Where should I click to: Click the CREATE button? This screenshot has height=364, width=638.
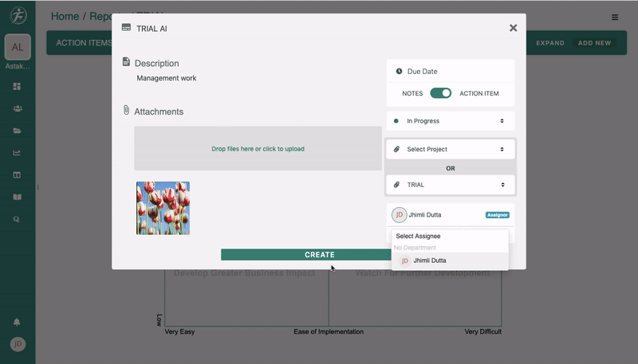click(306, 255)
